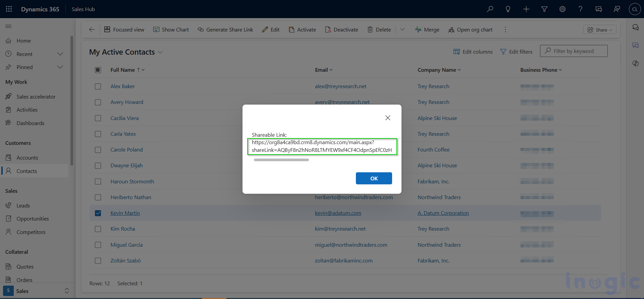Open Edit columns
The width and height of the screenshot is (644, 299).
tap(473, 52)
